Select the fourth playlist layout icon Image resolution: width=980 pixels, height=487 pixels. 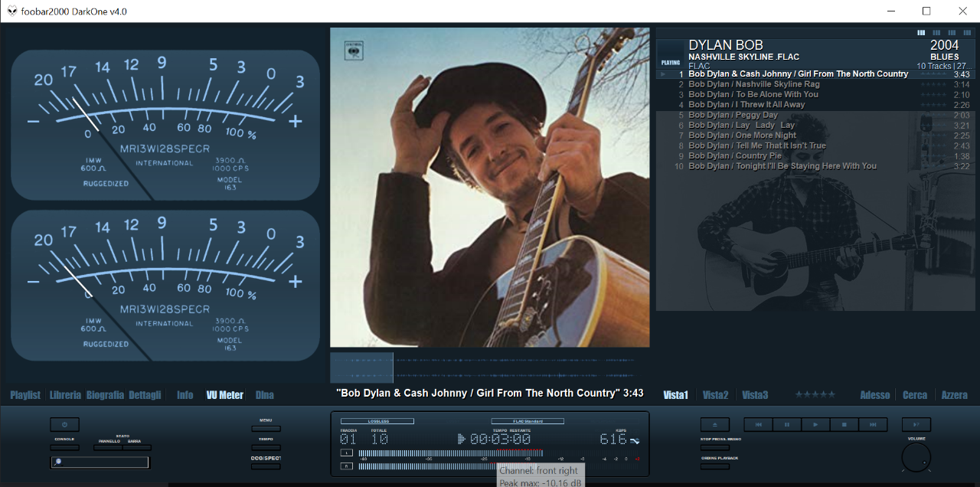tap(967, 32)
